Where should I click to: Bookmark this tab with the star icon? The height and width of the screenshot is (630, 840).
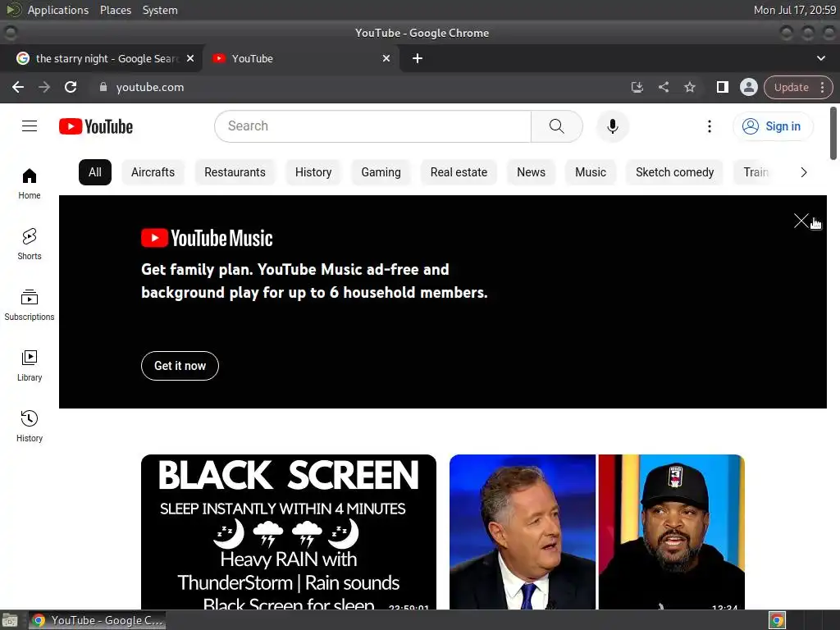[689, 87]
